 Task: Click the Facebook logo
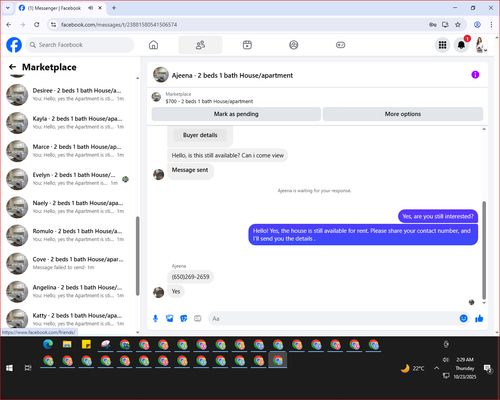tap(14, 45)
